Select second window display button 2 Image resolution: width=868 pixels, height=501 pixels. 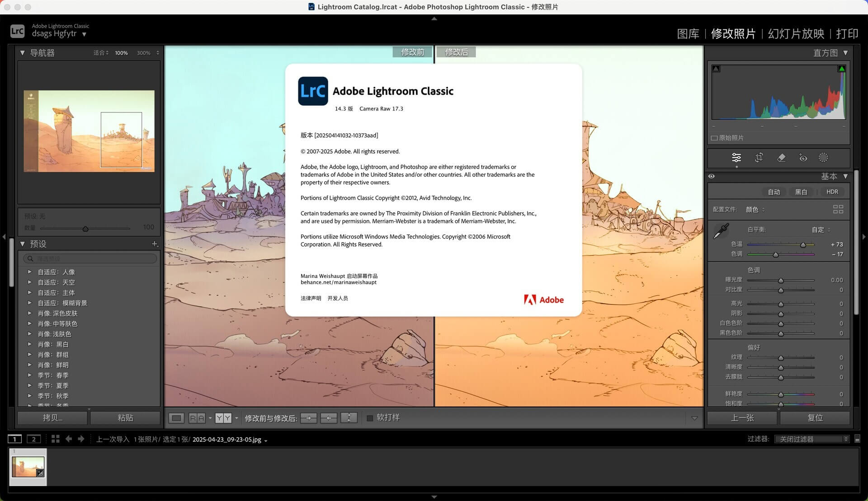coord(34,439)
